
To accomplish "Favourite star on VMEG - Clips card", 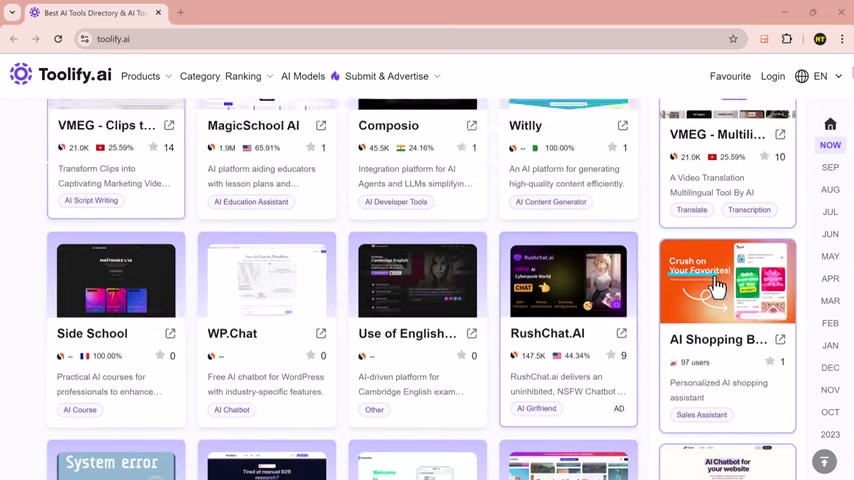I will (x=154, y=147).
